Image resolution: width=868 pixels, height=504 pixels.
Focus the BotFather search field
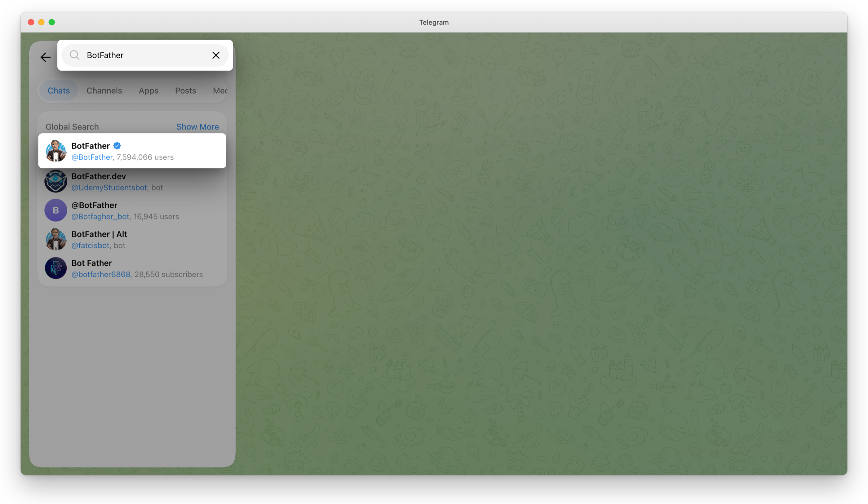(x=145, y=55)
